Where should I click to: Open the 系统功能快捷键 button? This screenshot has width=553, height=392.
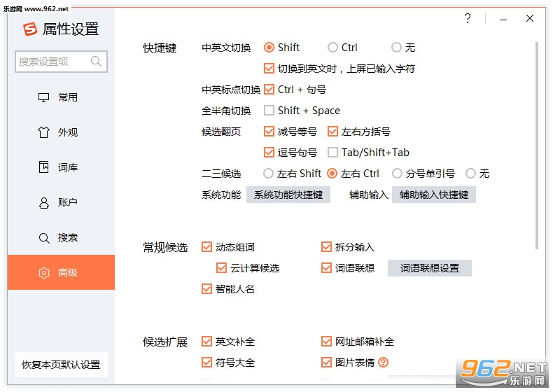pos(288,195)
